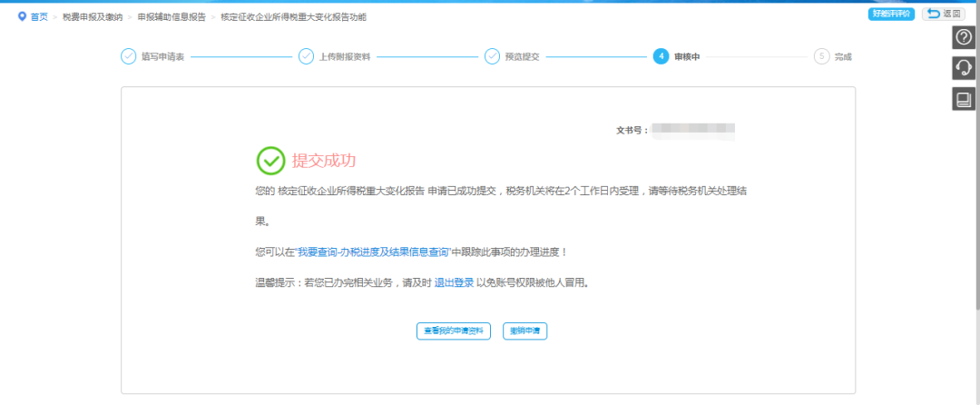Open the help question mark icon
Screen dimensions: 980x405
coord(963,37)
